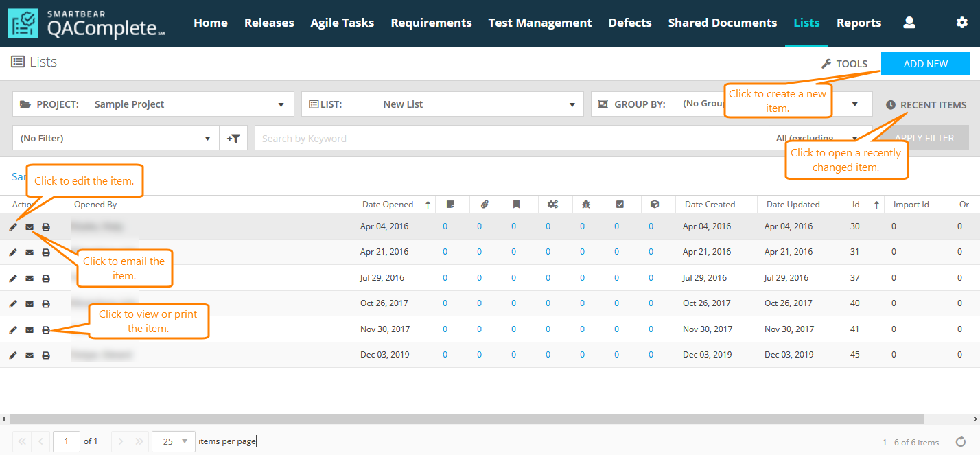Open the user profile icon

(x=909, y=23)
